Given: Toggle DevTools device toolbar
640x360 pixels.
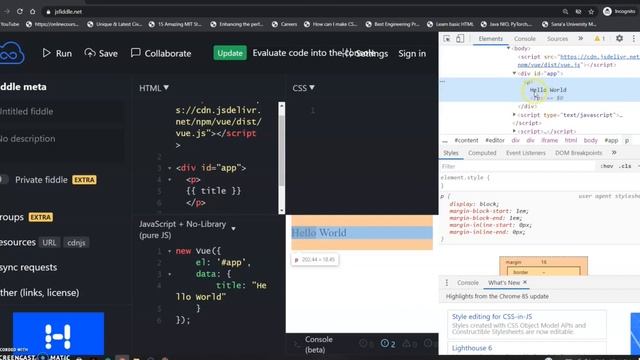Looking at the screenshot, I should (x=460, y=38).
